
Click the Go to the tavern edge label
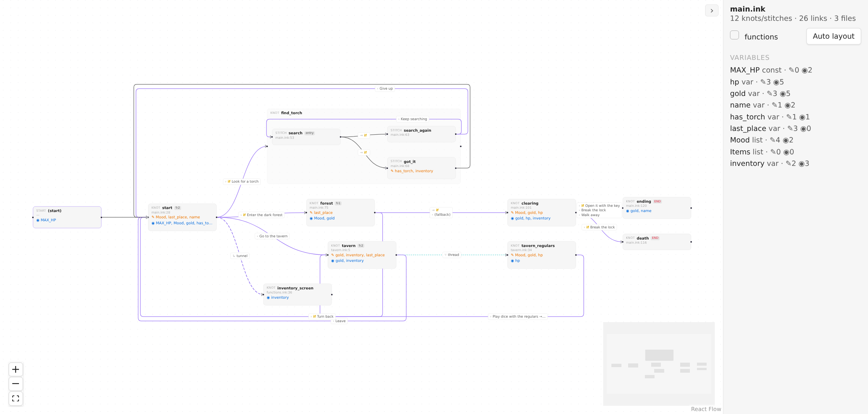point(272,236)
